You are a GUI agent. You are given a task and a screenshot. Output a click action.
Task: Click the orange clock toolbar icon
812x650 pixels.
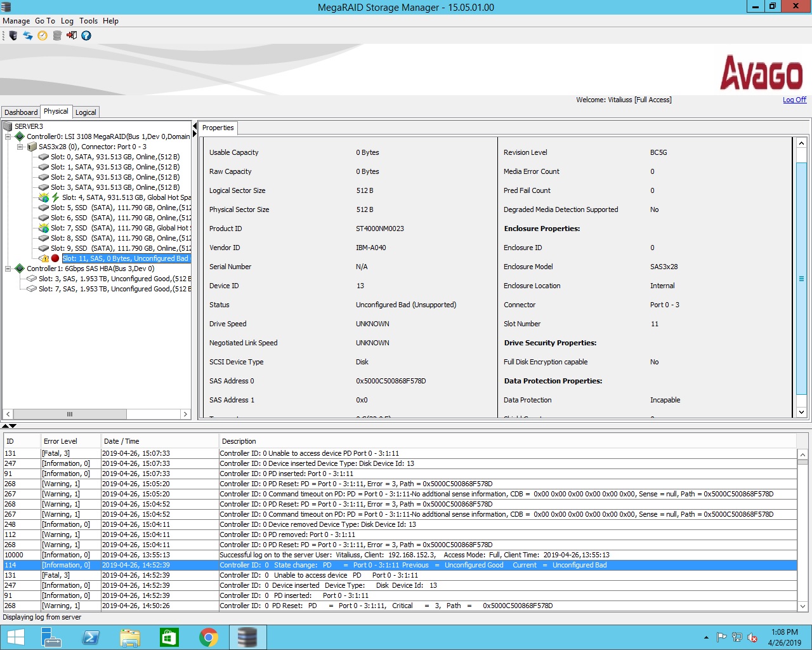(x=43, y=36)
